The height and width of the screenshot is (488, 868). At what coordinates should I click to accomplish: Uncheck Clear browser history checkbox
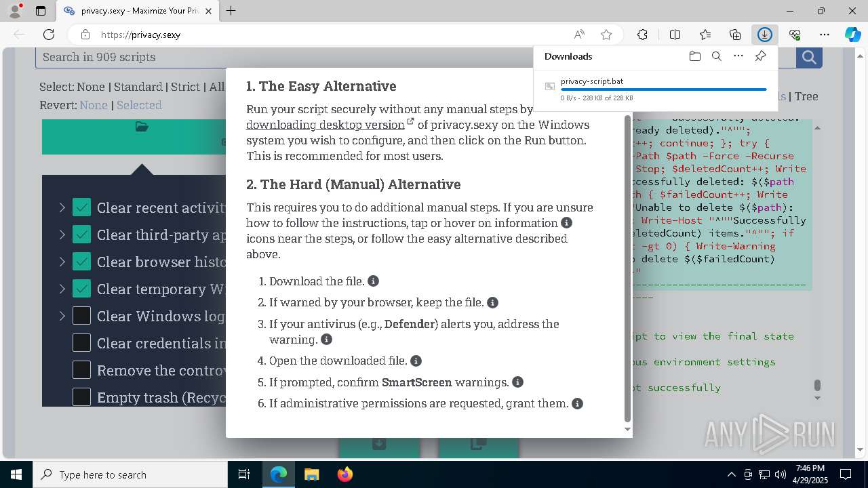click(x=81, y=262)
